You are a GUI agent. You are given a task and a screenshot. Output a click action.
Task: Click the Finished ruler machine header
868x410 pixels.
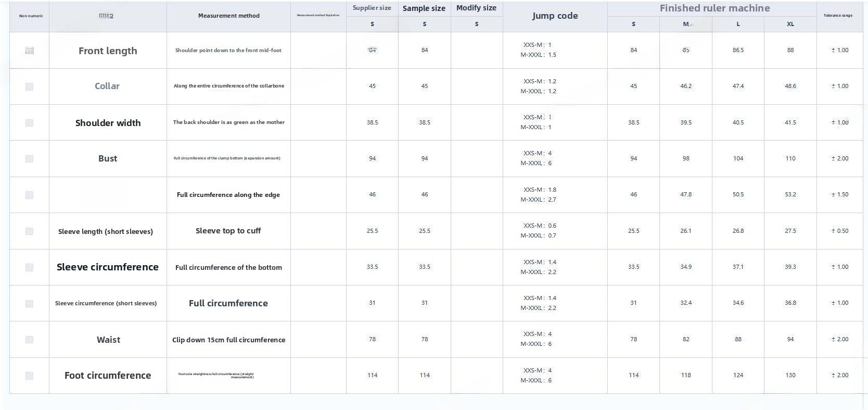[714, 8]
